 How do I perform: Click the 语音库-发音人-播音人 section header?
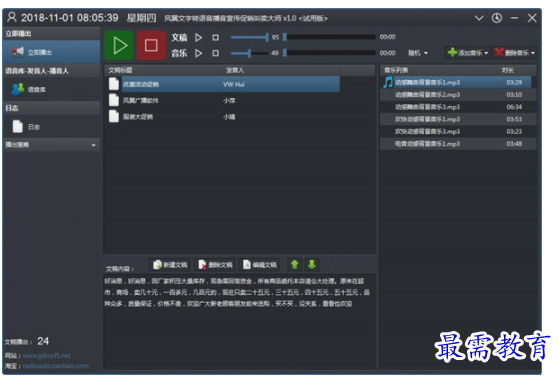(51, 71)
